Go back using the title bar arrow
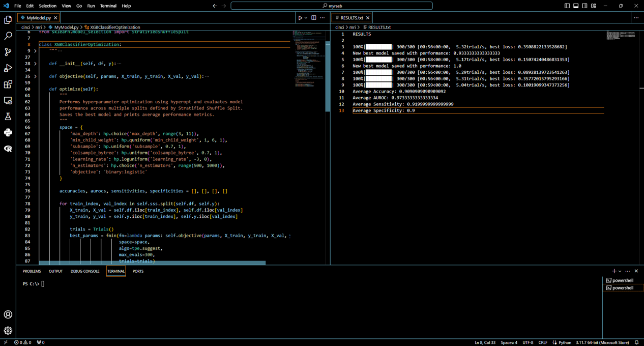644x346 pixels. 215,6
